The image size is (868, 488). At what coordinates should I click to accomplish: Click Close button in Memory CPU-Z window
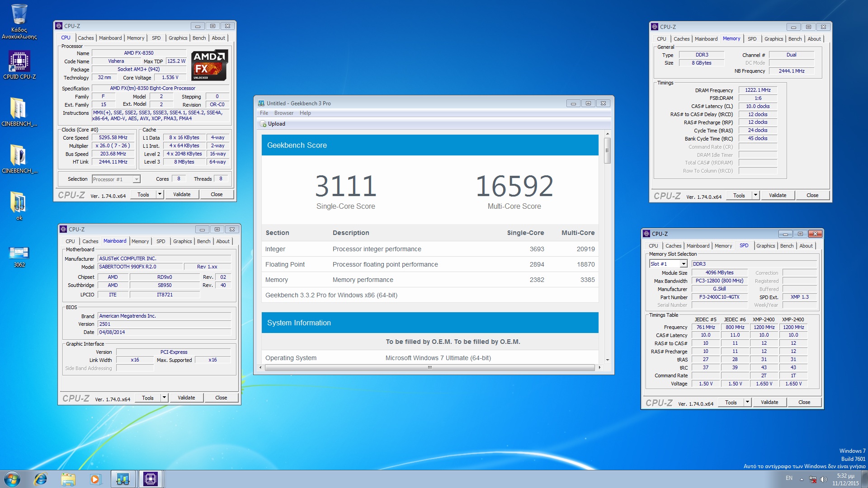coord(812,195)
